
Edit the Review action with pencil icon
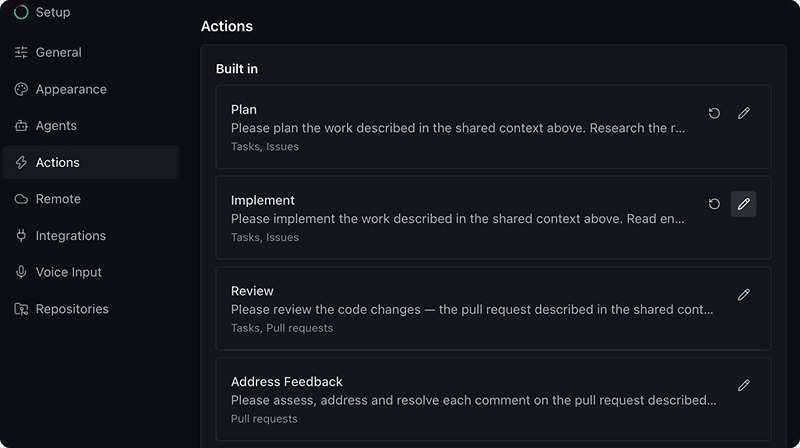click(x=743, y=294)
